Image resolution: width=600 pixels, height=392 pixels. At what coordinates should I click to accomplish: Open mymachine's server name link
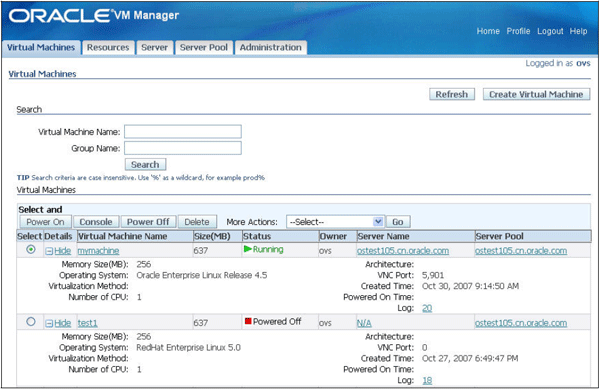pyautogui.click(x=403, y=251)
